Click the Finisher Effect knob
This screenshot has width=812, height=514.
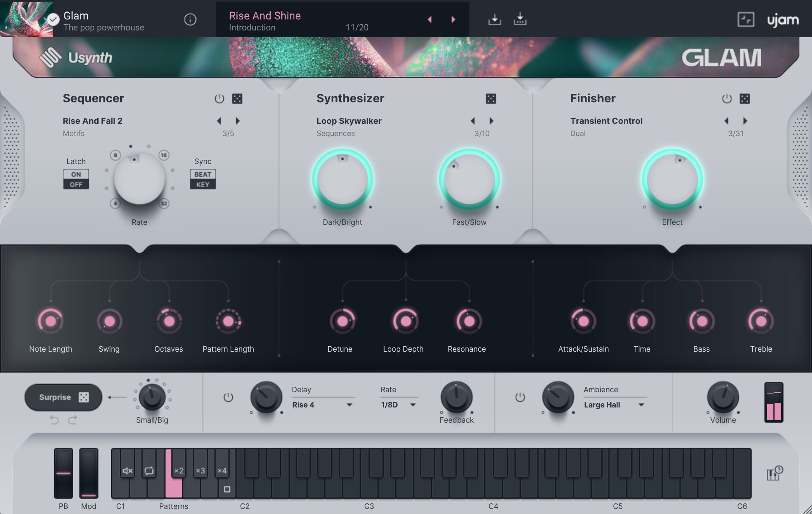[x=672, y=180]
